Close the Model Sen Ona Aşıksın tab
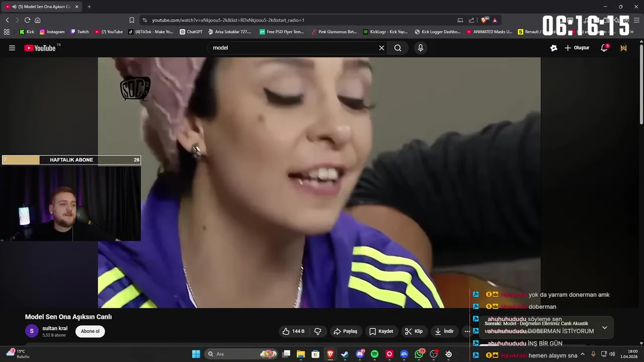Viewport: 644px width, 362px height. [76, 7]
